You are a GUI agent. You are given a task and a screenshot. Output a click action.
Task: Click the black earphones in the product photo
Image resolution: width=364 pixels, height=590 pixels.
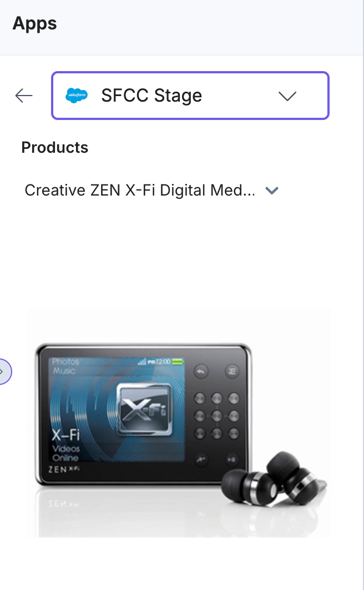[274, 479]
